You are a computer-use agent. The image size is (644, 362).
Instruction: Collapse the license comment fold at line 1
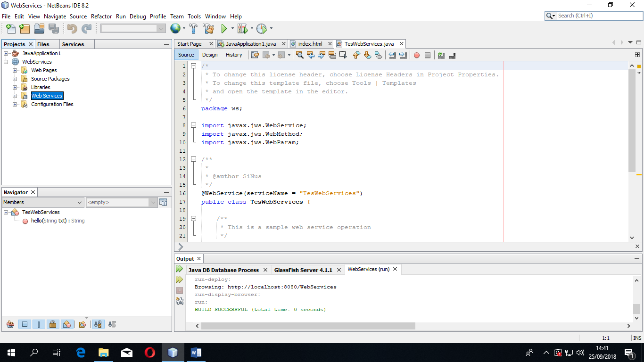pos(194,66)
